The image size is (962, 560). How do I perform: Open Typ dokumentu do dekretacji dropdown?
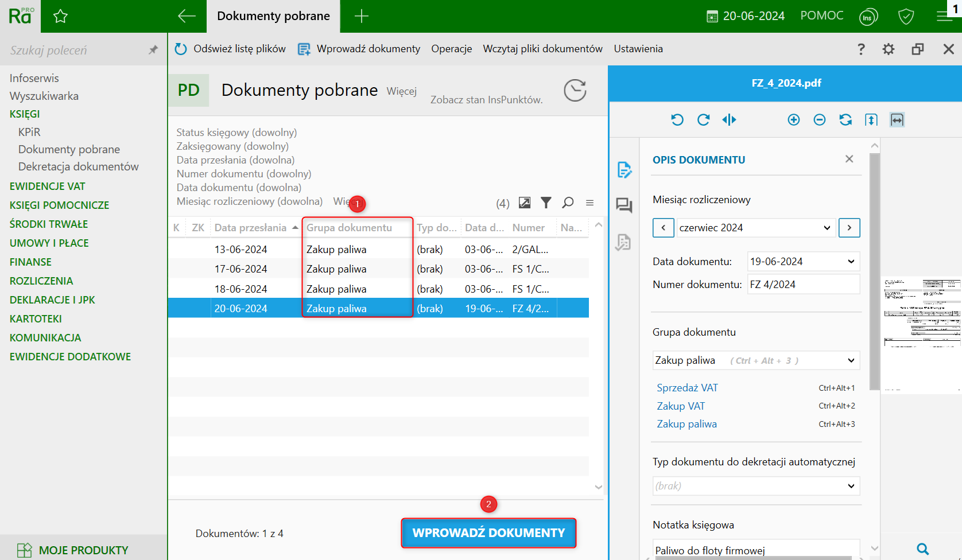coord(851,486)
